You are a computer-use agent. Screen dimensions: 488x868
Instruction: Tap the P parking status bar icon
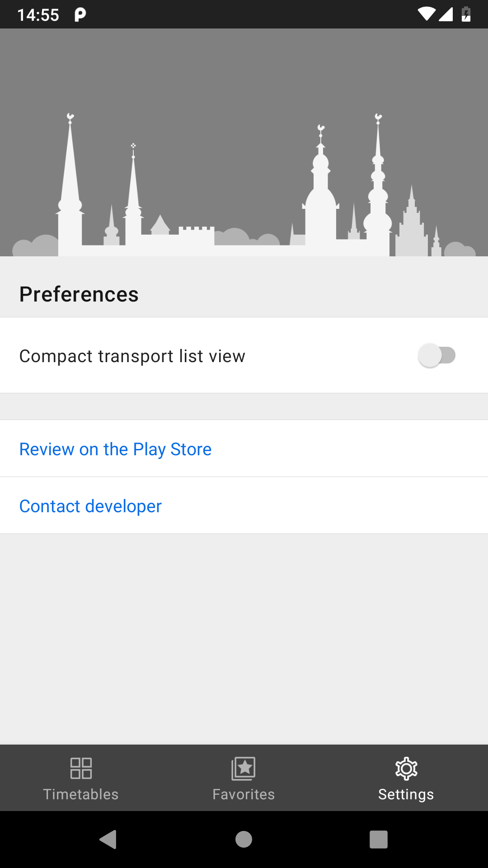click(80, 15)
